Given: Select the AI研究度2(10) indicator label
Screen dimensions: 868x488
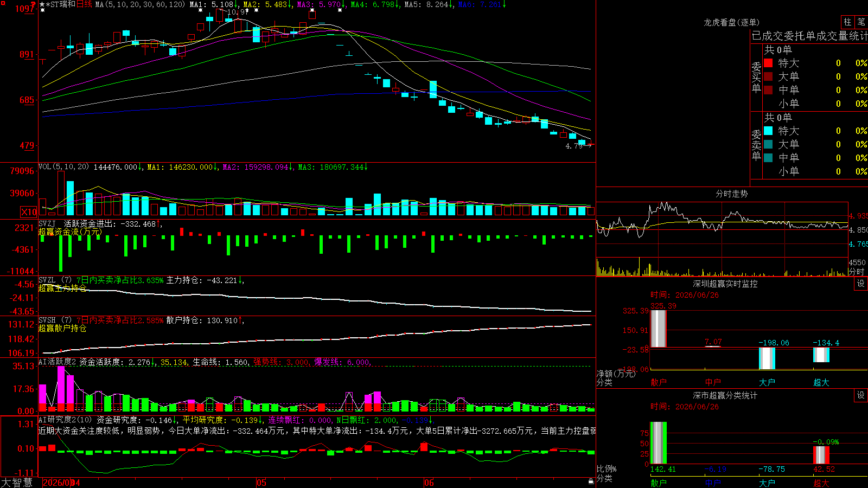Looking at the screenshot, I should (65, 420).
